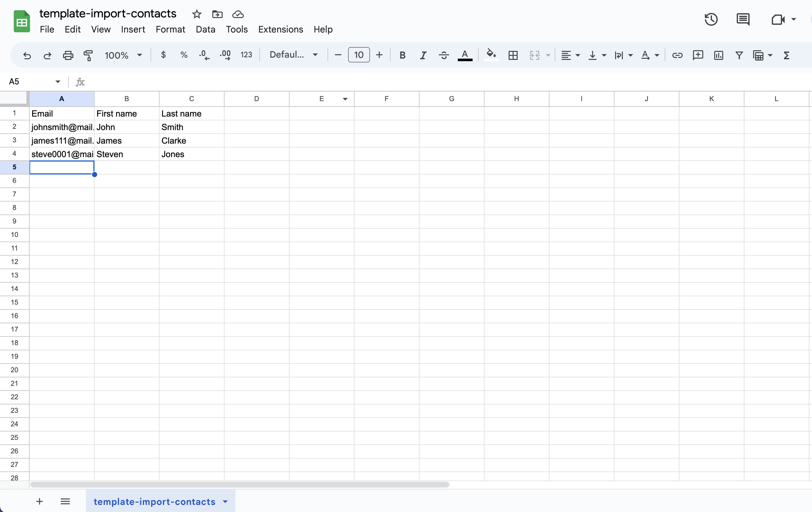
Task: Click the merge cells icon
Action: [x=534, y=55]
